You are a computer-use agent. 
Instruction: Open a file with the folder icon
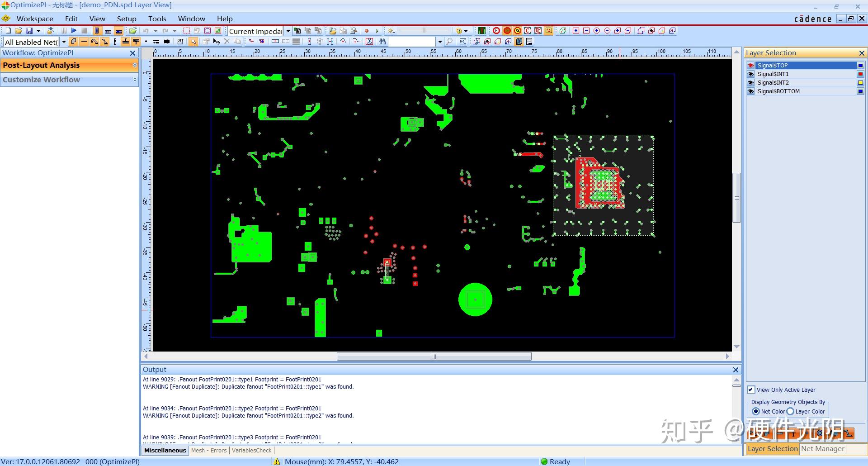(x=19, y=31)
